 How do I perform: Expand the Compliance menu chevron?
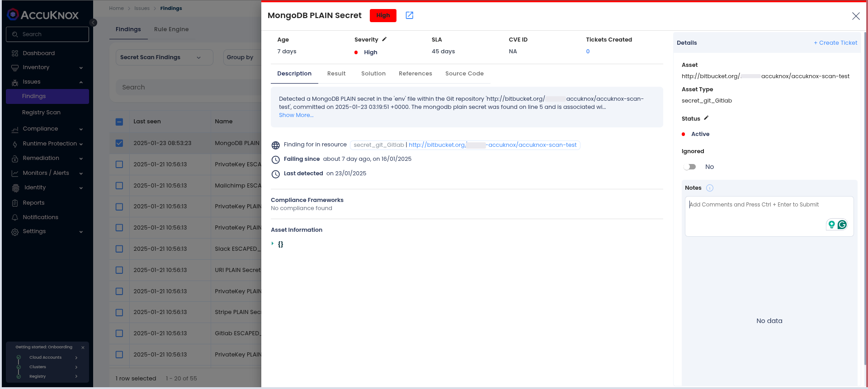click(x=81, y=129)
